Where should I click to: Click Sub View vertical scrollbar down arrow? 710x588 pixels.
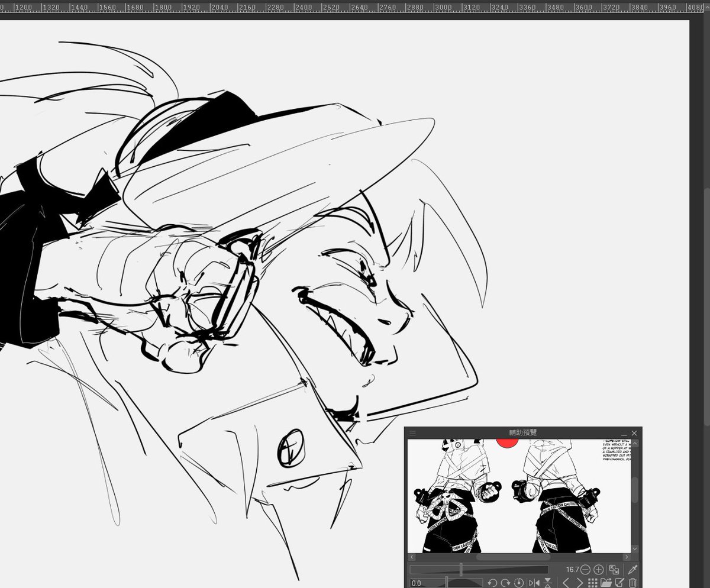click(x=635, y=549)
